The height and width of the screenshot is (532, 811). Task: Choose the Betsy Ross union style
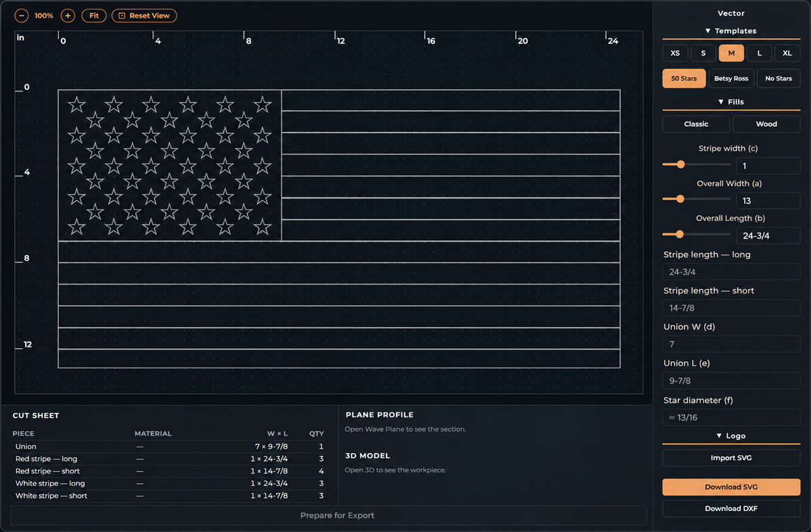pyautogui.click(x=731, y=78)
